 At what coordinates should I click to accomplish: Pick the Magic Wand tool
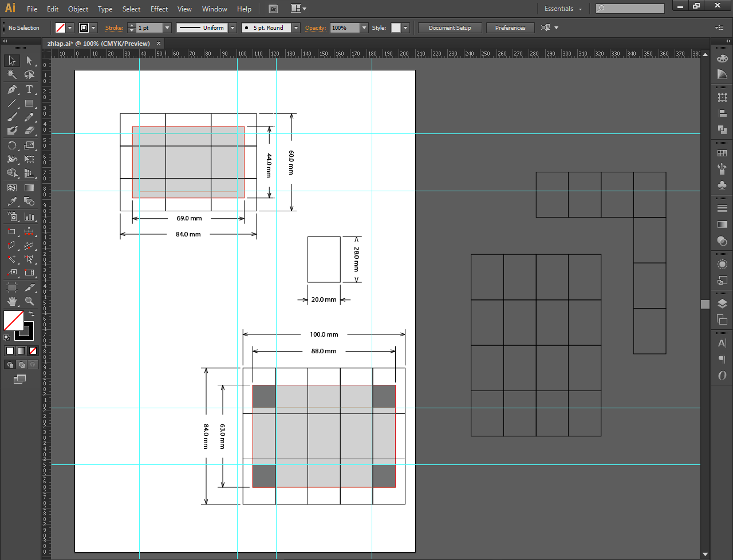coord(11,75)
